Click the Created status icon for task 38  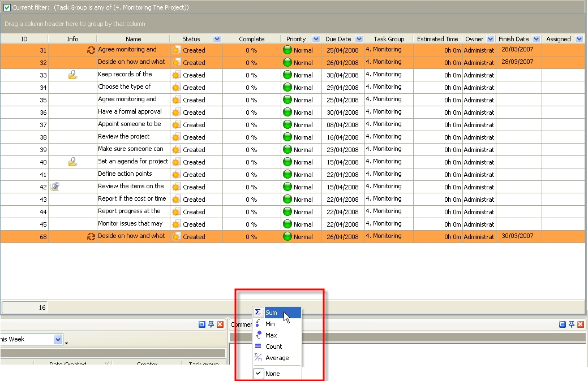coord(176,137)
